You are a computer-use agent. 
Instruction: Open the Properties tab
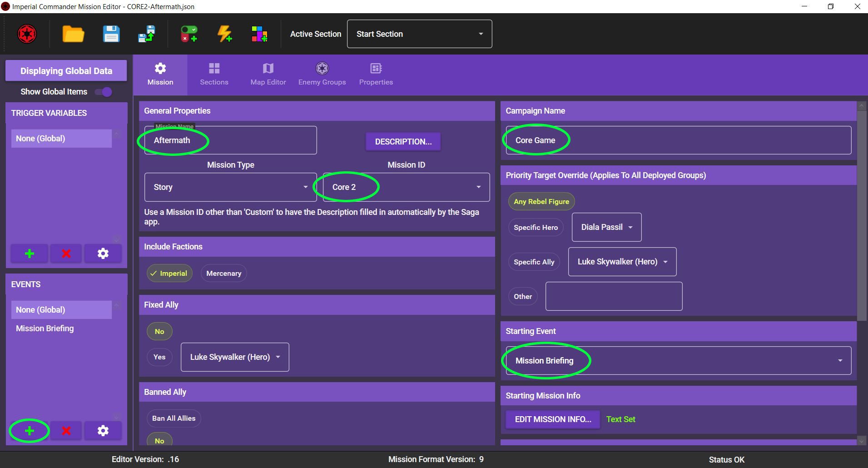tap(376, 75)
